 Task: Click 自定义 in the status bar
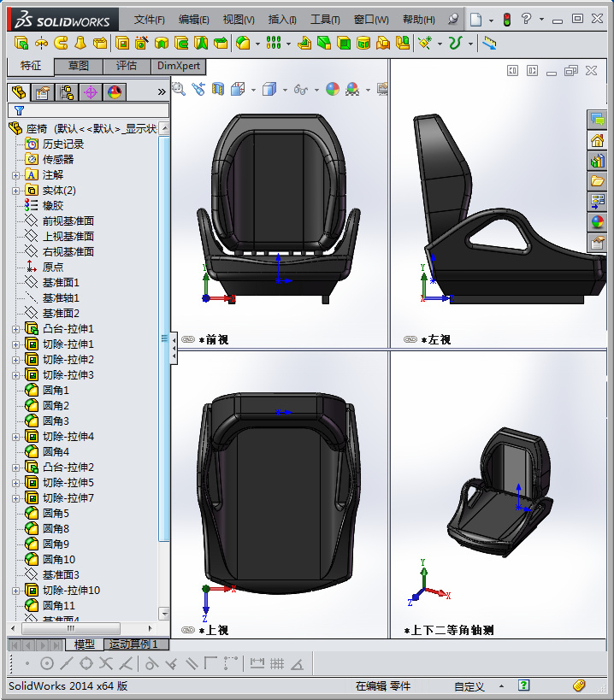click(469, 686)
